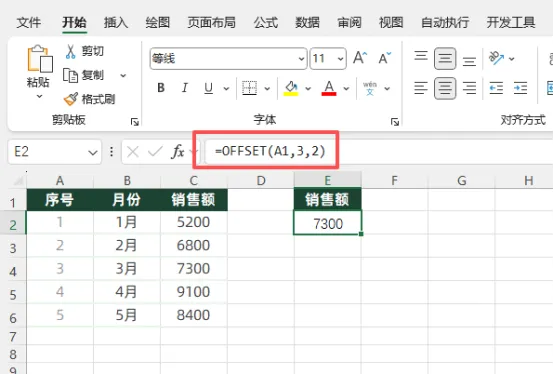
Task: Click cell with 6800
Action: 194,245
